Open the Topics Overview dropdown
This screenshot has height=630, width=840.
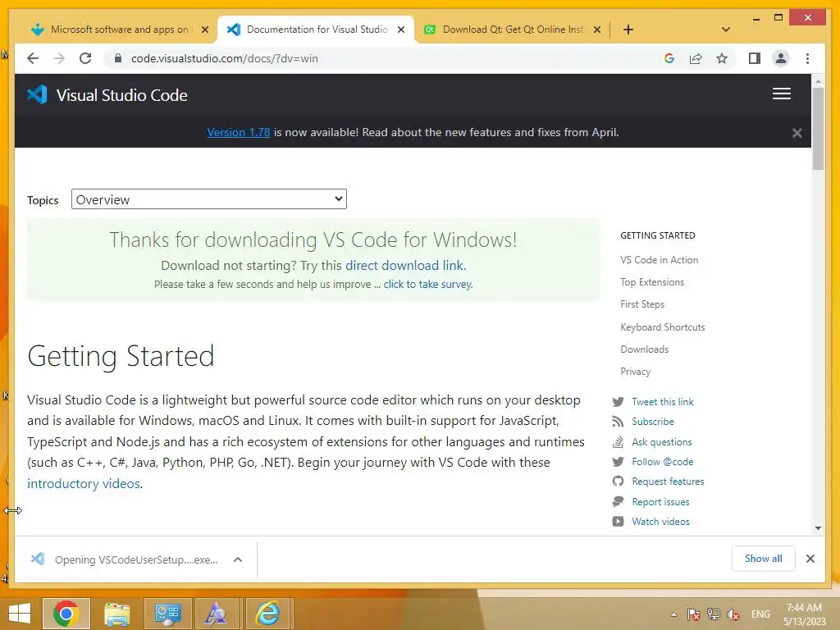[209, 199]
